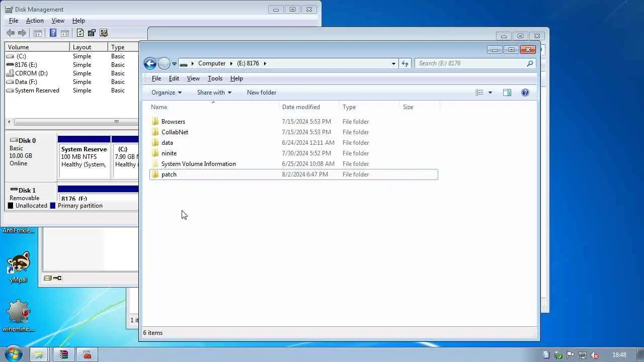Select the data folder
The image size is (644, 362).
293,143
